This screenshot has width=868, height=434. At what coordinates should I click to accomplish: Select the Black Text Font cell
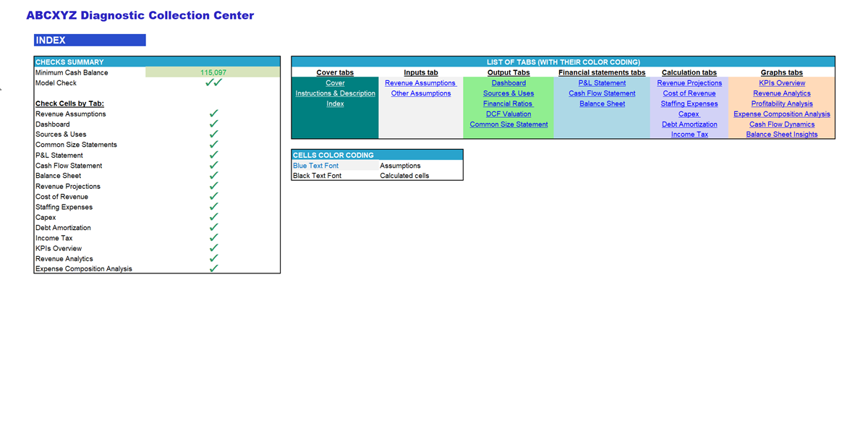tap(335, 176)
